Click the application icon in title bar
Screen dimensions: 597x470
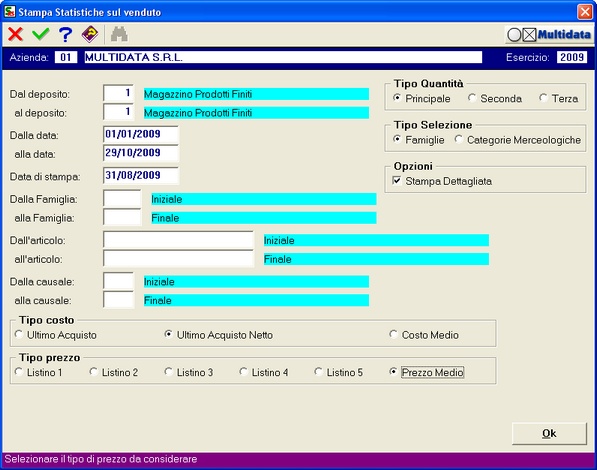(10, 12)
